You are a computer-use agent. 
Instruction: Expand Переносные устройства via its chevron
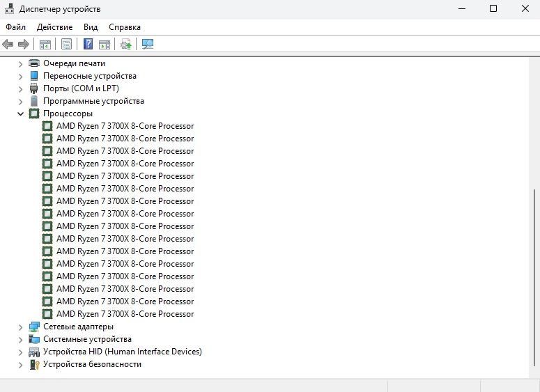[x=21, y=77]
